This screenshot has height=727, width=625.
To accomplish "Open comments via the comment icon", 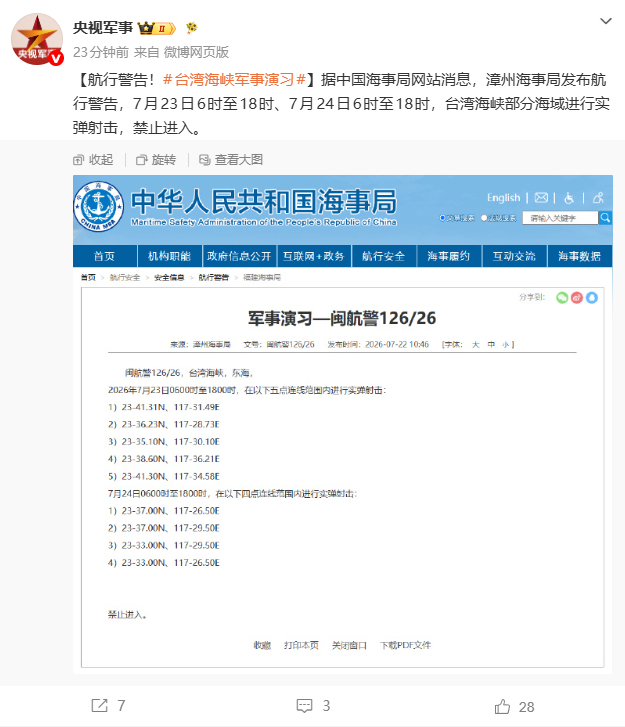I will click(304, 706).
